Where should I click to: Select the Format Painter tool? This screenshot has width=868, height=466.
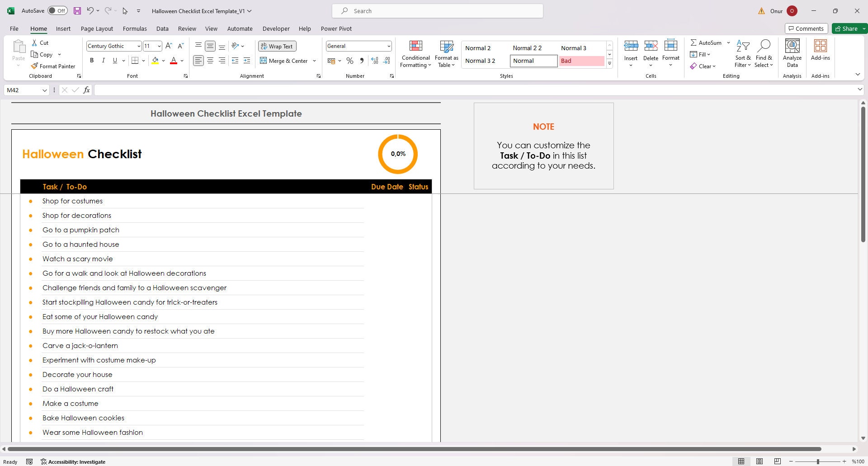[53, 66]
